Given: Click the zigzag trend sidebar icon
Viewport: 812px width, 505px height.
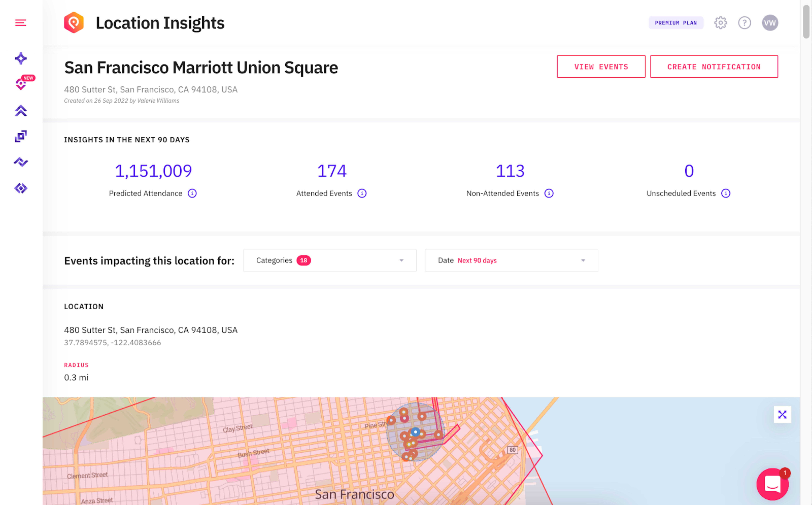Looking at the screenshot, I should 21,162.
